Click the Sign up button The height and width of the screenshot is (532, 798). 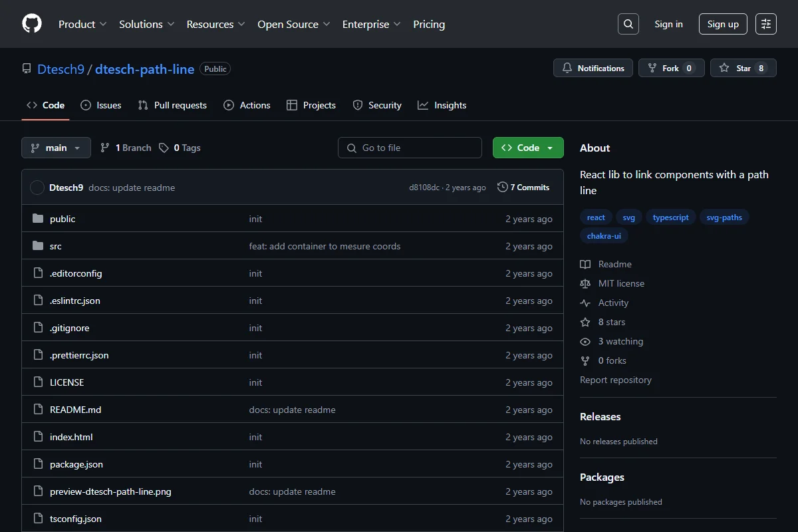723,24
